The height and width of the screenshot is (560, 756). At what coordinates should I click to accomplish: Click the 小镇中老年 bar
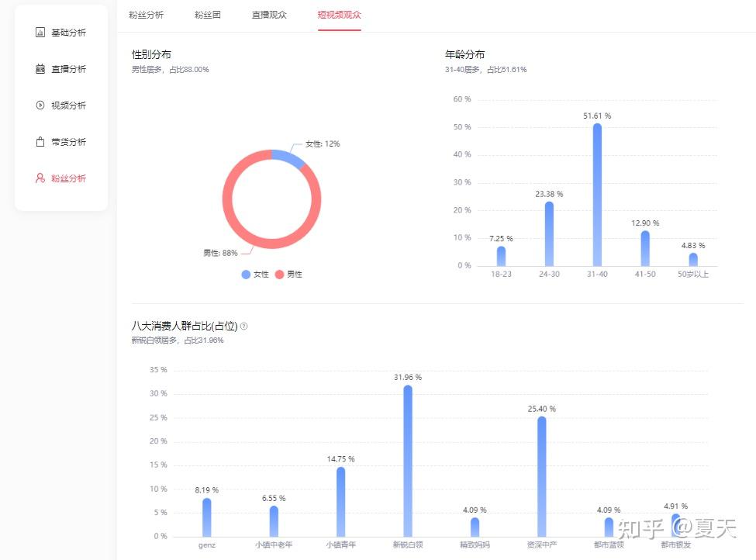pos(274,521)
